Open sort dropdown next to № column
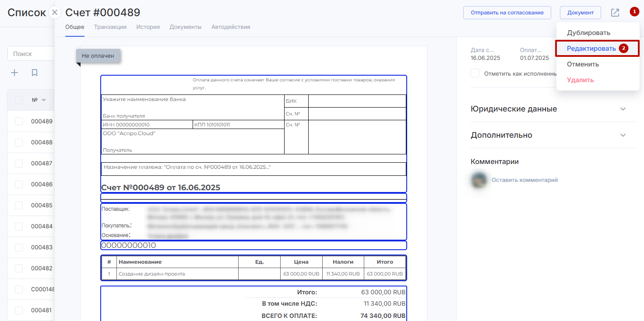The height and width of the screenshot is (321, 644). click(x=43, y=100)
